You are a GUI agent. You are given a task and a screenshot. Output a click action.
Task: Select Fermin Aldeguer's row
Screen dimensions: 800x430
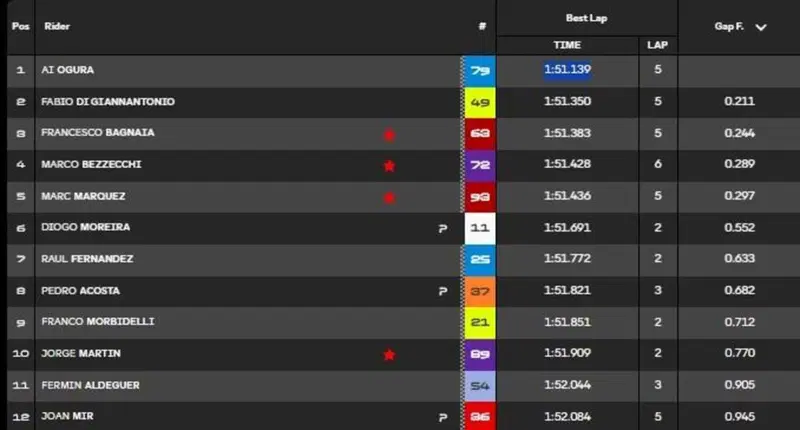click(x=403, y=385)
